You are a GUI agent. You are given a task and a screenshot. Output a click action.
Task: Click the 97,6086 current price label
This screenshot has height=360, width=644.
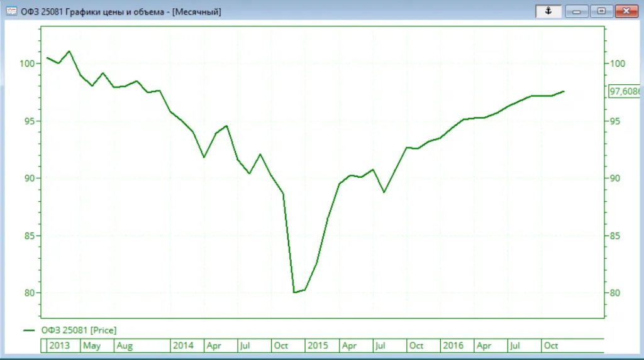click(x=624, y=92)
